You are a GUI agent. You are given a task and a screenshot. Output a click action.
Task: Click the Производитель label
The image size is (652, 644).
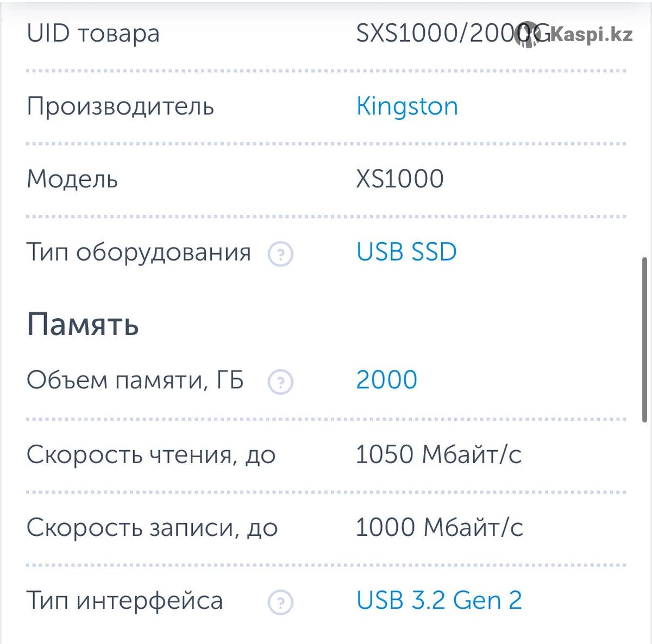tap(120, 106)
